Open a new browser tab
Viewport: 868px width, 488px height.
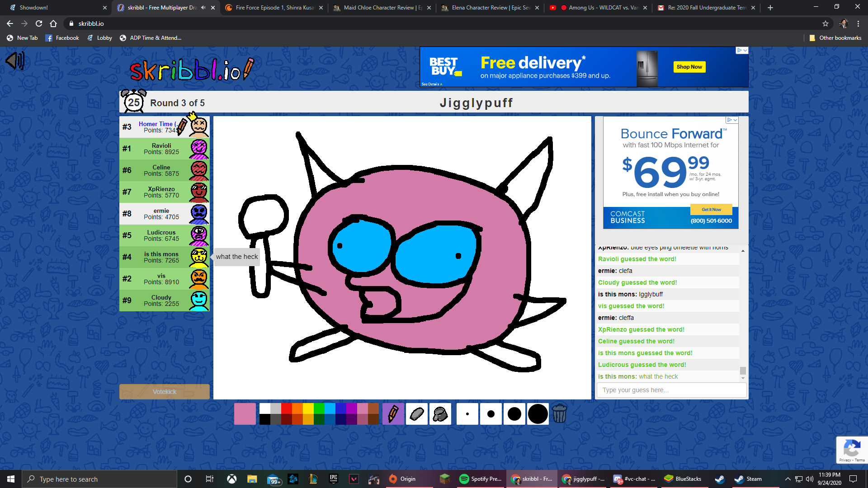click(770, 8)
